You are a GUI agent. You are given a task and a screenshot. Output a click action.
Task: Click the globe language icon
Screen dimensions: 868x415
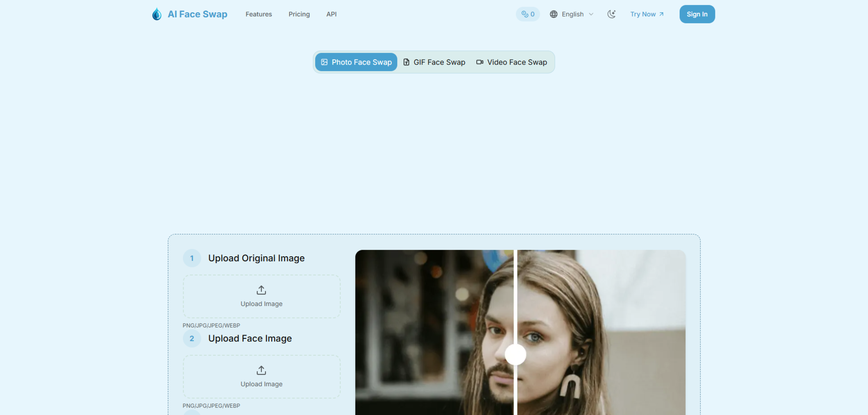[x=553, y=14]
